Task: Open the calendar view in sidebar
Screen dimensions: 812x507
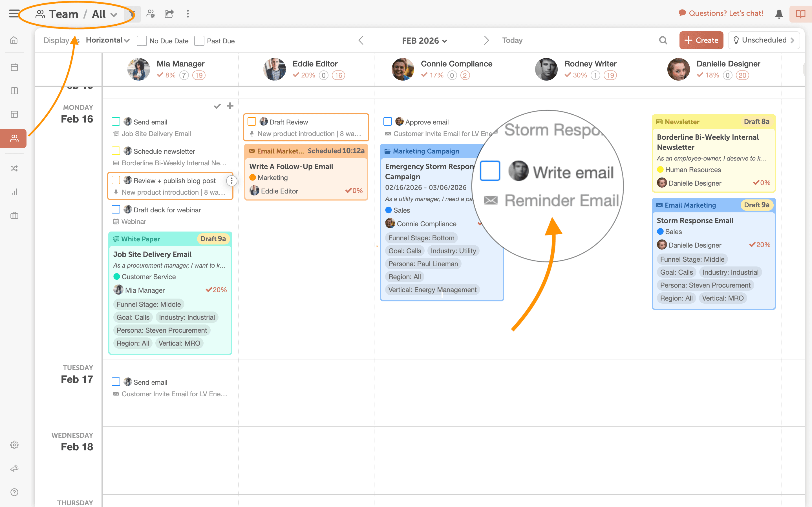Action: [x=14, y=67]
